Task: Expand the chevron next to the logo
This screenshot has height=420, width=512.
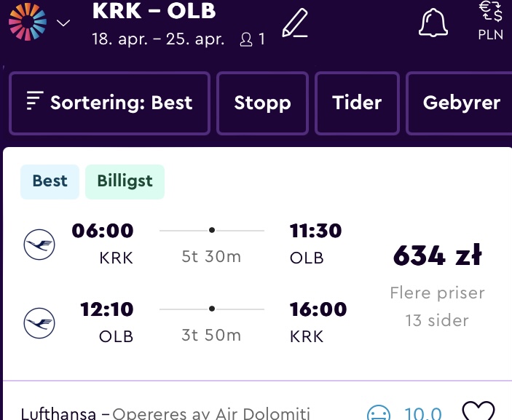Action: (63, 23)
